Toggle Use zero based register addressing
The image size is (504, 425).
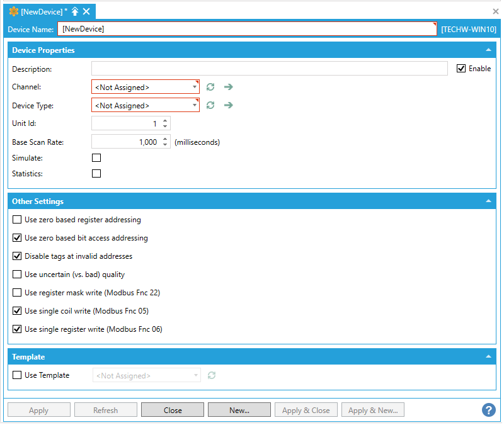pyautogui.click(x=17, y=220)
